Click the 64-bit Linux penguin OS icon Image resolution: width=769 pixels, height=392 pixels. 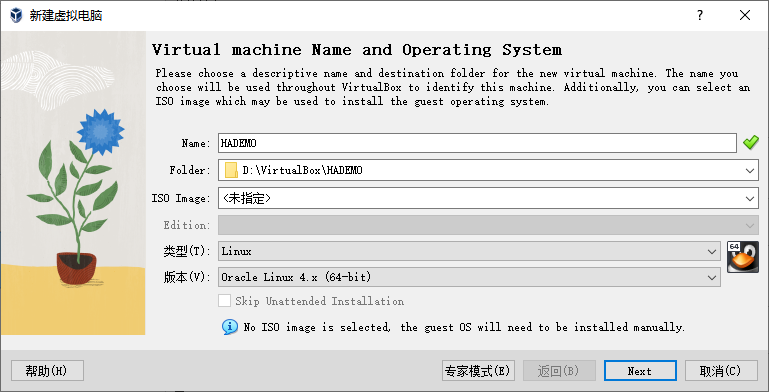click(x=743, y=257)
